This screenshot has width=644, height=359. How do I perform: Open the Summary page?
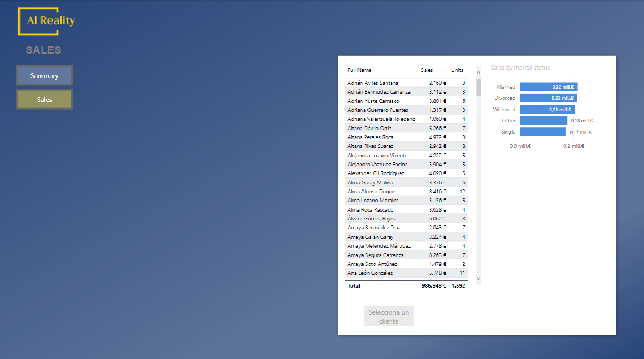44,76
